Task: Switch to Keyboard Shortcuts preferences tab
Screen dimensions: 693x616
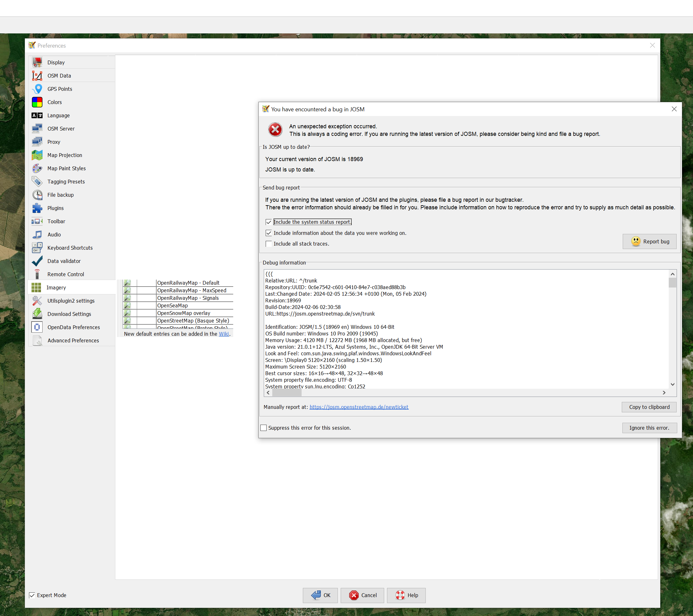Action: pyautogui.click(x=70, y=248)
